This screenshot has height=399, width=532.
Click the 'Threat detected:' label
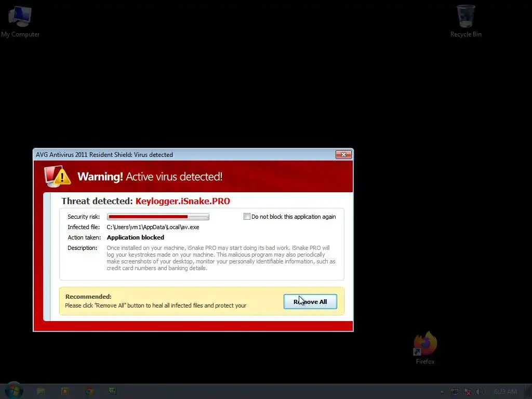pos(97,201)
